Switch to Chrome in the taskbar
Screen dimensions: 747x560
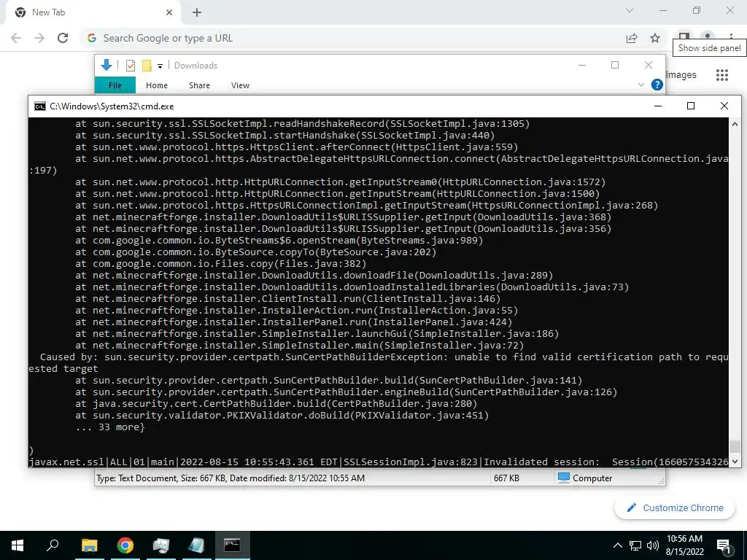pos(125,545)
